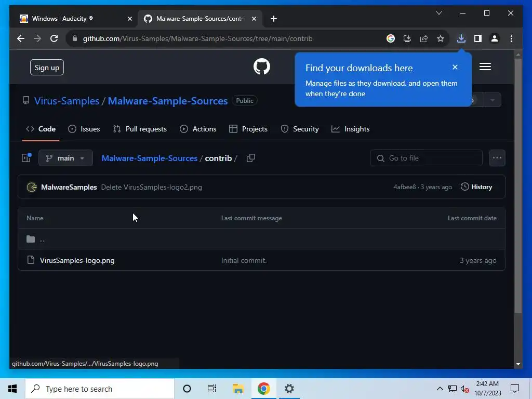Open the notification center icon
The width and height of the screenshot is (532, 399).
pyautogui.click(x=515, y=389)
